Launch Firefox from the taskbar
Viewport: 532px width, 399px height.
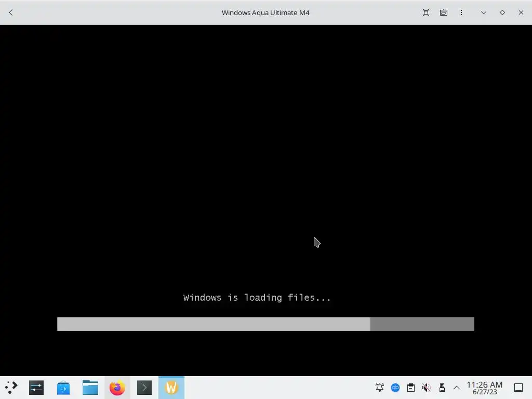117,388
